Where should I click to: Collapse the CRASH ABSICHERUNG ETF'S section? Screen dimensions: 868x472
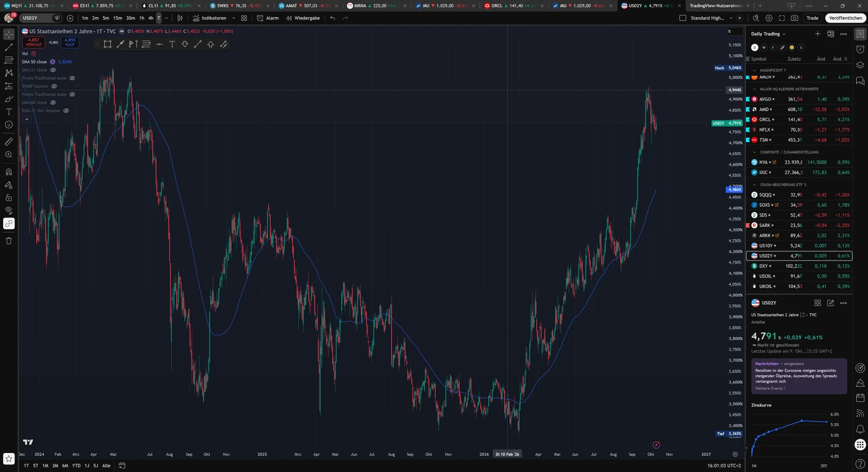[x=754, y=185]
